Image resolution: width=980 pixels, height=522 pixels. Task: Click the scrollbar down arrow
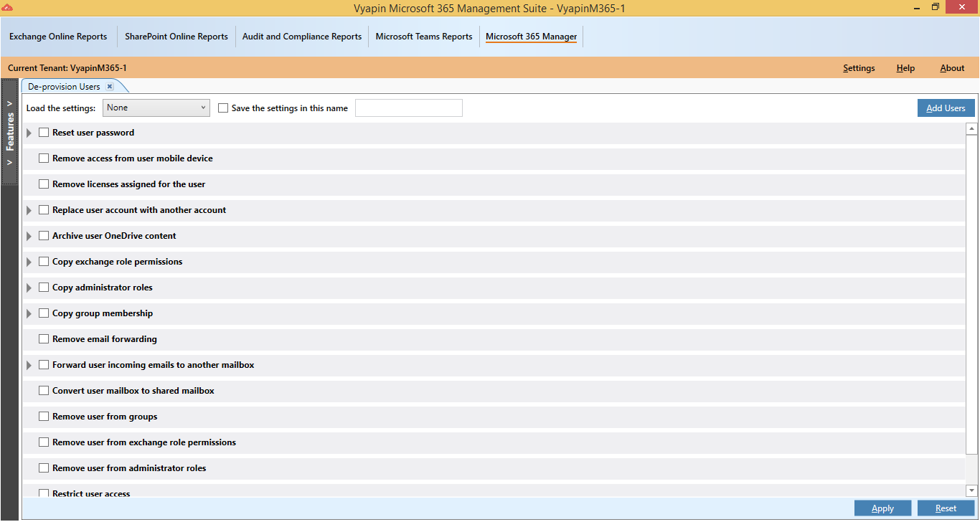pos(973,490)
